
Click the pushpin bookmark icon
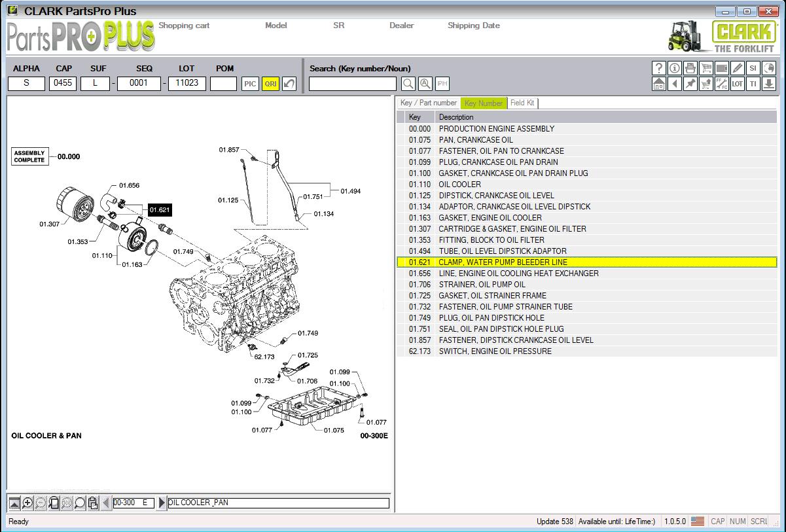point(690,84)
